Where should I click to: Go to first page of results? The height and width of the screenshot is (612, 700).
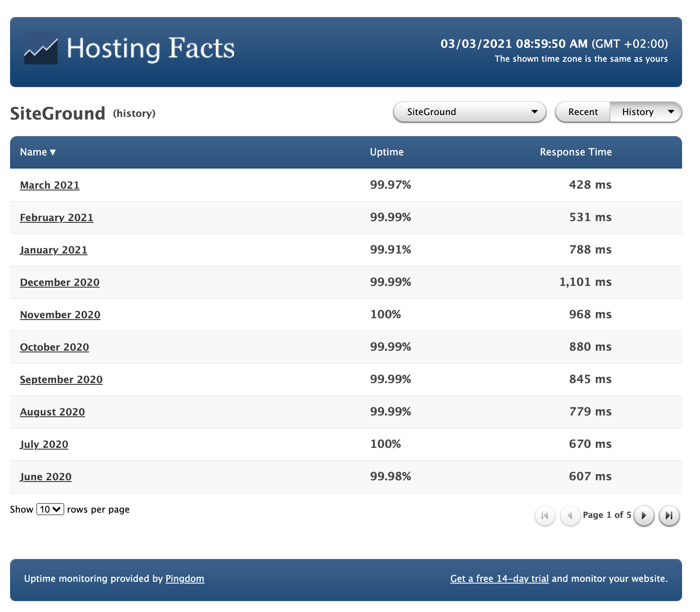click(545, 515)
